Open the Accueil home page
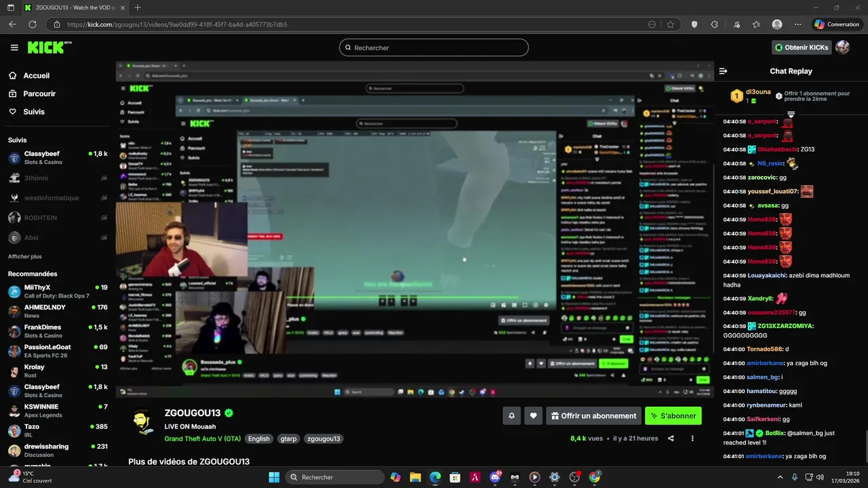 [29, 76]
